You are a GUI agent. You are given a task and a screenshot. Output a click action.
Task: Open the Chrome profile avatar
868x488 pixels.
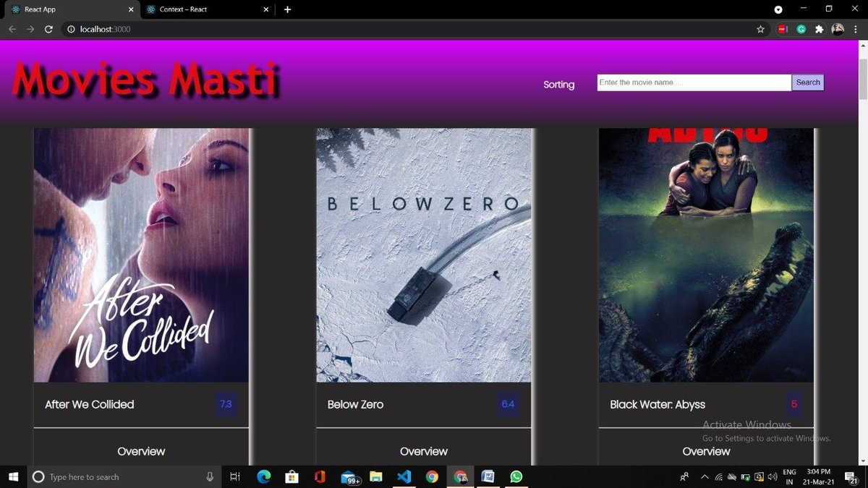[x=838, y=29]
